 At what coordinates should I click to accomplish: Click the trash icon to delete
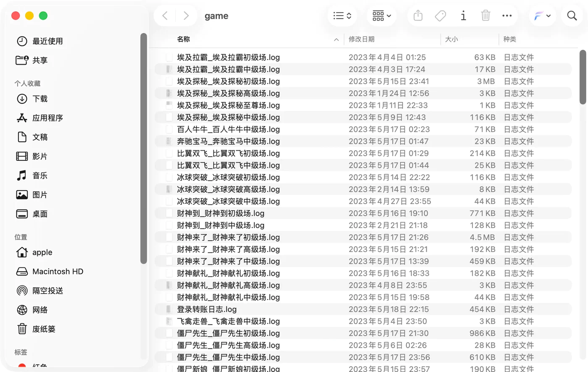point(486,16)
